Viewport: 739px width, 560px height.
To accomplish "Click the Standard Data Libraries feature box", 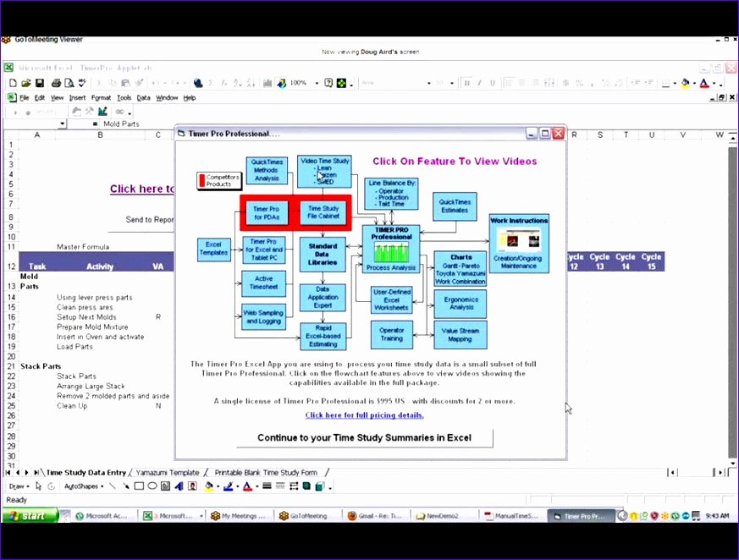I will [x=323, y=255].
